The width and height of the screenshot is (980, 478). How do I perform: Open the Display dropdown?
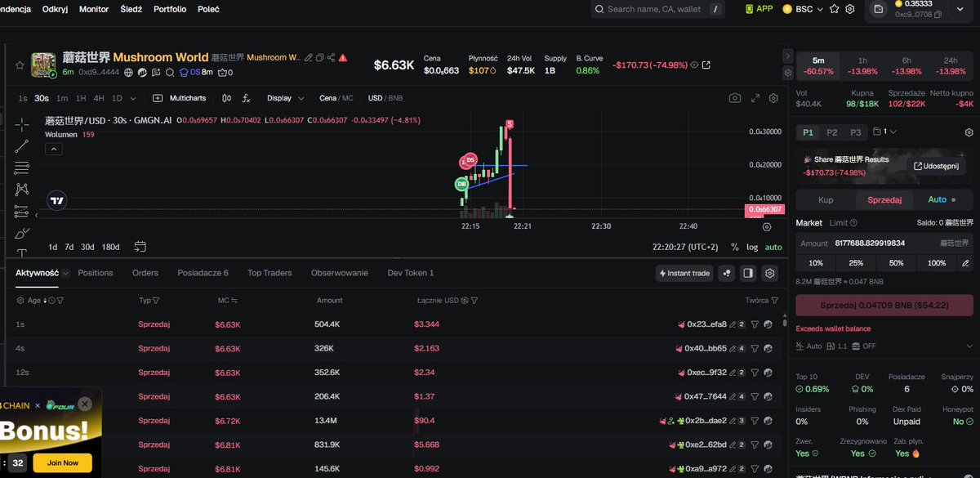tap(286, 98)
